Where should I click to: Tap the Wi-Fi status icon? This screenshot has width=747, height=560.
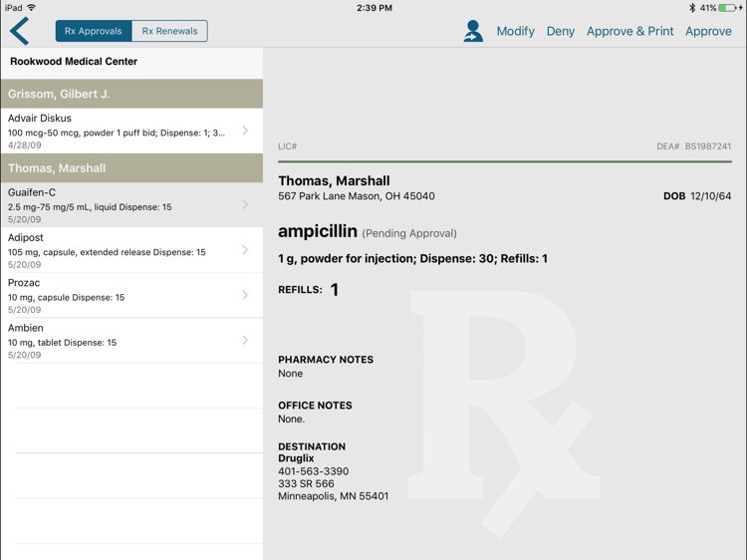pyautogui.click(x=32, y=8)
